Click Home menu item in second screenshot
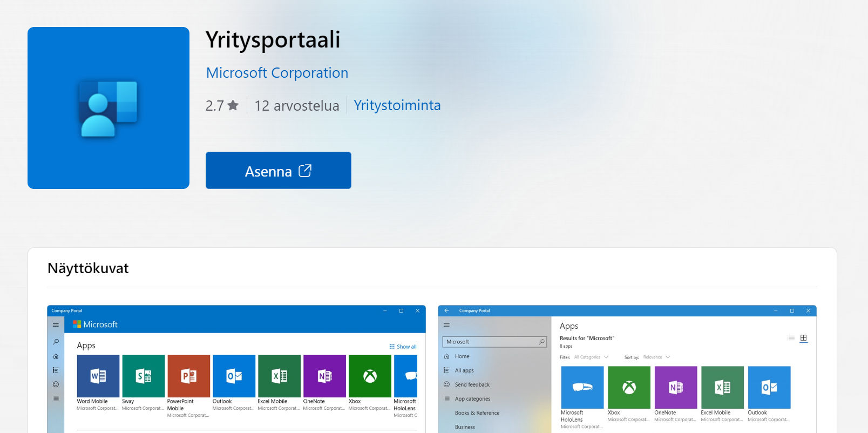This screenshot has width=868, height=433. point(462,356)
